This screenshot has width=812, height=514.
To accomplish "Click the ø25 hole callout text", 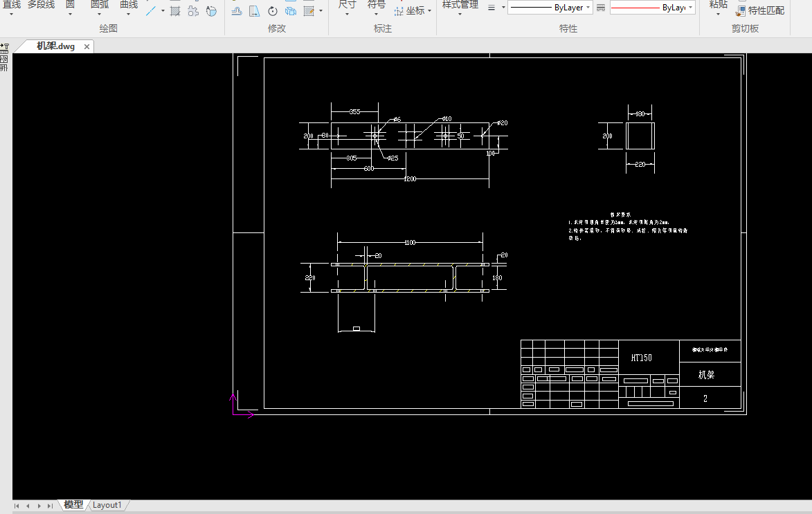I will 393,158.
